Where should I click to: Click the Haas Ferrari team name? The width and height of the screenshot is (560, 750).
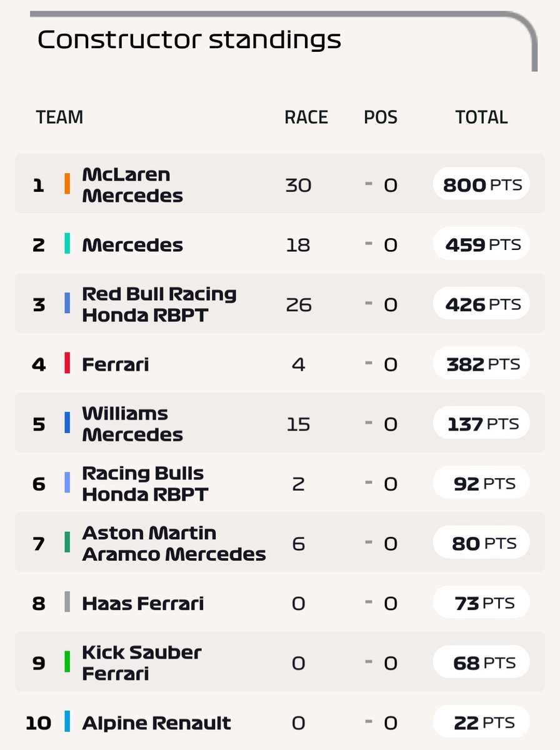click(143, 603)
